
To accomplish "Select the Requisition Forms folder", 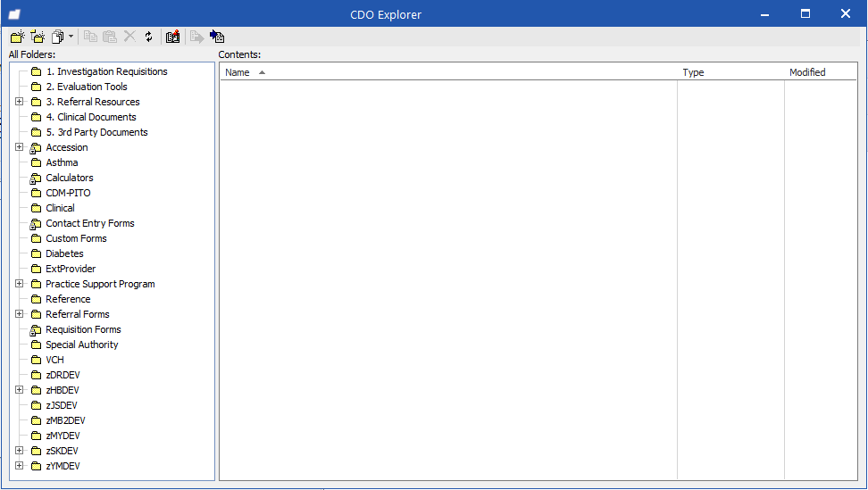I will (x=83, y=329).
